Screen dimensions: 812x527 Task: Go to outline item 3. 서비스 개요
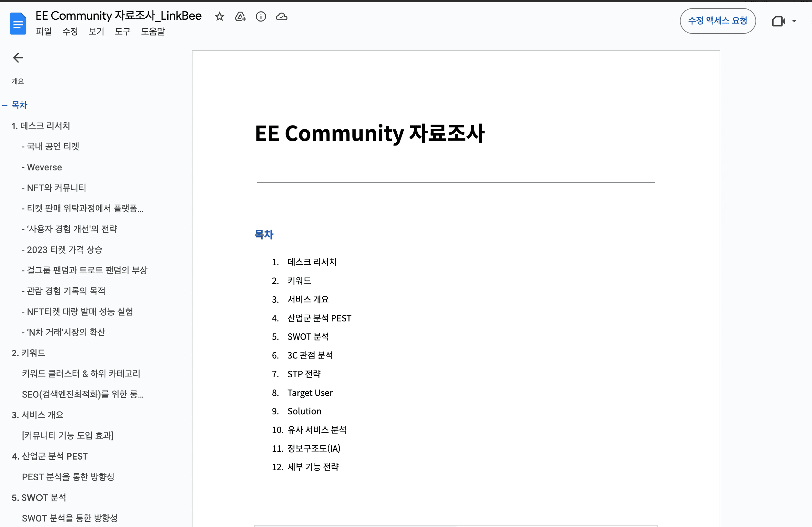pos(37,415)
